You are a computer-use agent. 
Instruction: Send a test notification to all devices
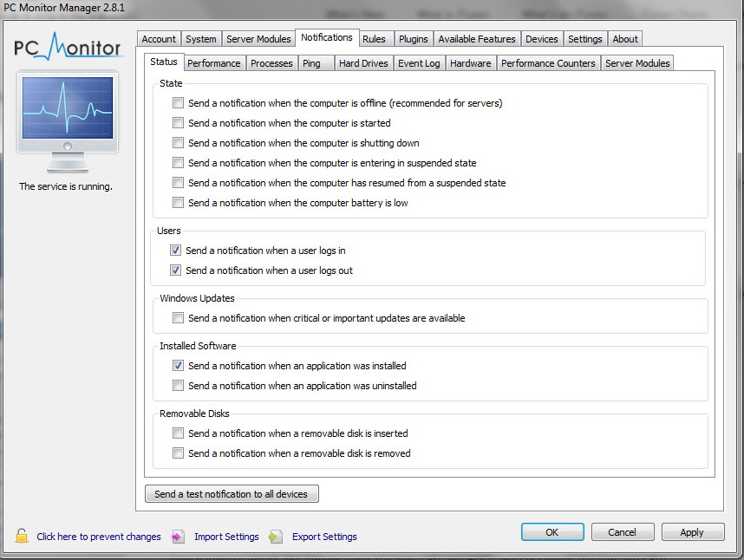(232, 494)
